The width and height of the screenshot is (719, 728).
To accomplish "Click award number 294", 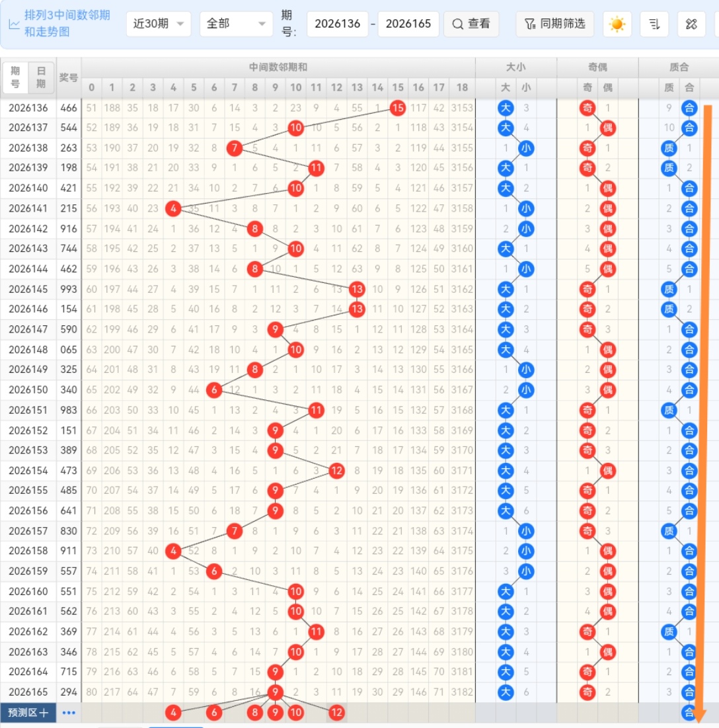I will point(69,692).
